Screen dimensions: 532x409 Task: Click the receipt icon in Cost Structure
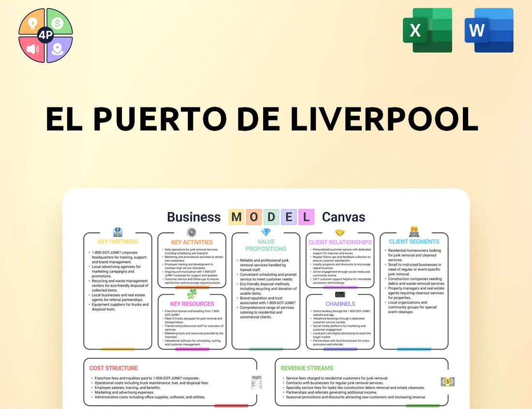click(x=256, y=382)
